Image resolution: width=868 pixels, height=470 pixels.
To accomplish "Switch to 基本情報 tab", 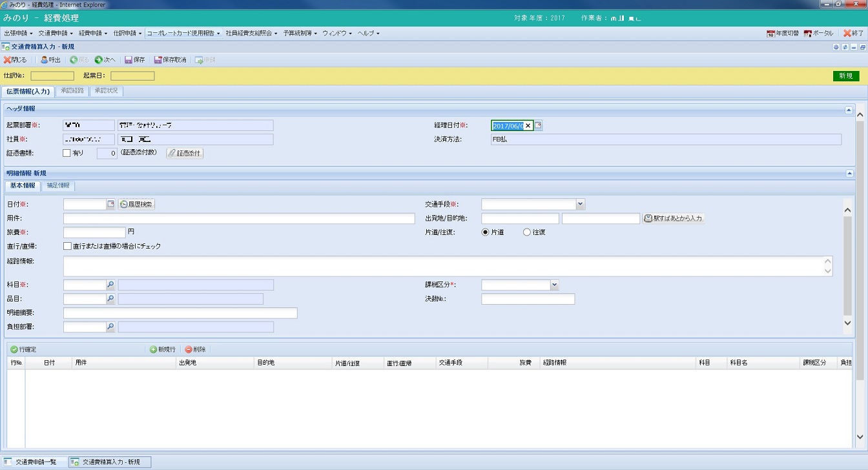I will [23, 186].
